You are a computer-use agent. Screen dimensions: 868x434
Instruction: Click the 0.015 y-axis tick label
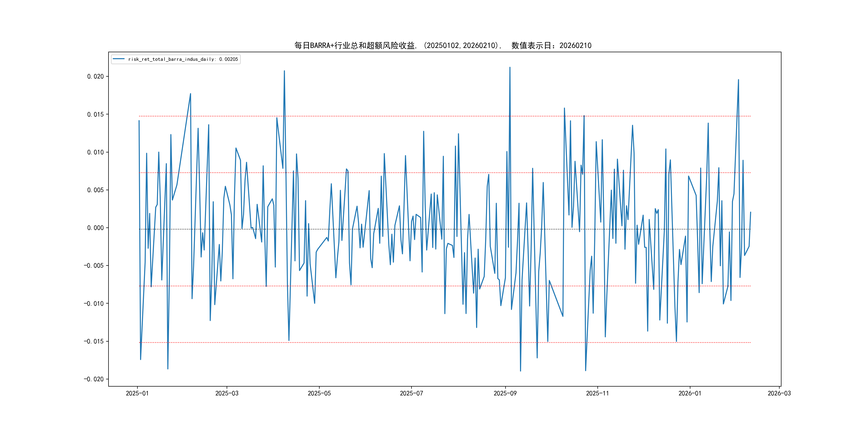95,115
